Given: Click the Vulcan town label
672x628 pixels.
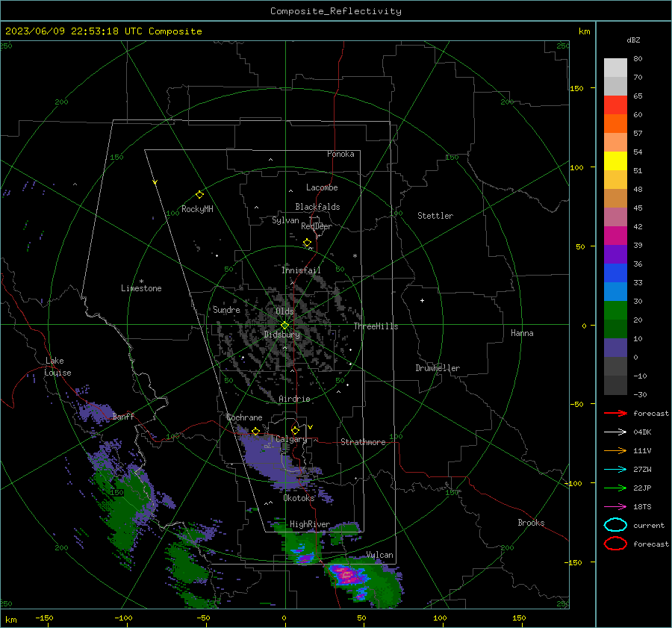Looking at the screenshot, I should (379, 555).
